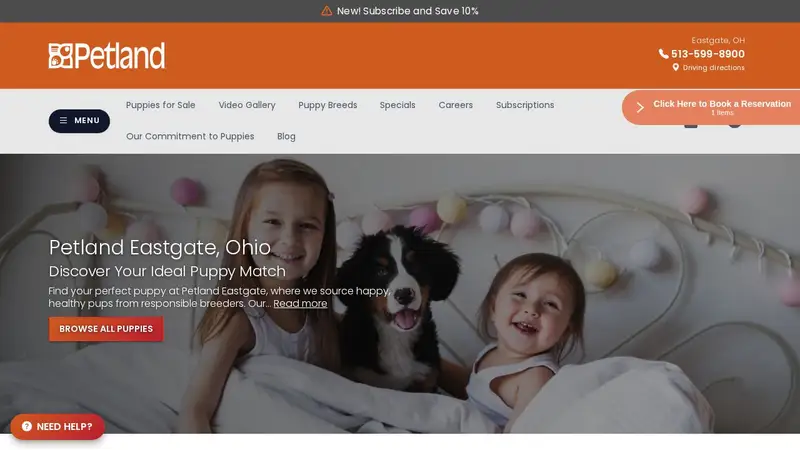Image resolution: width=800 pixels, height=450 pixels.
Task: Open Puppies for Sale page
Action: click(160, 105)
